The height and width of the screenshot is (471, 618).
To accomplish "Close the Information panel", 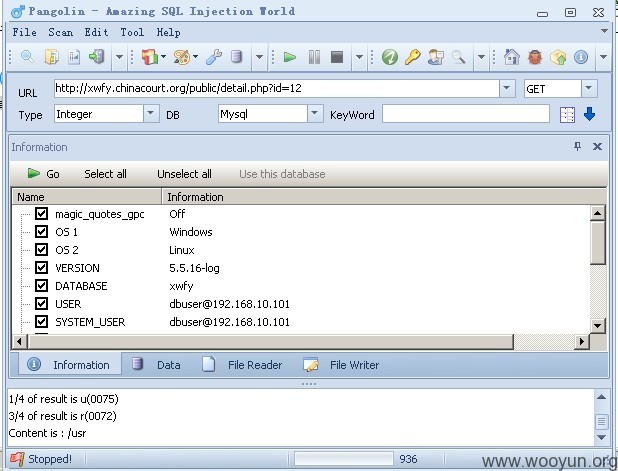I will point(598,147).
